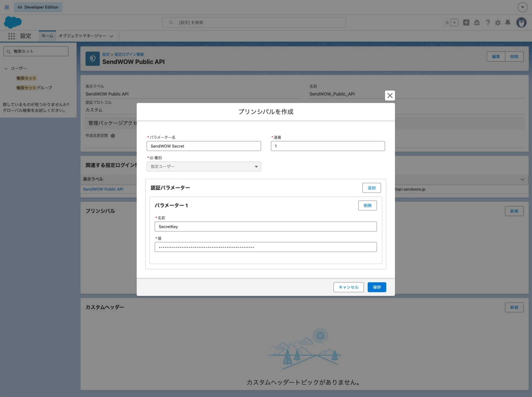The height and width of the screenshot is (397, 532).
Task: Open the ID 種別 dropdown
Action: click(x=204, y=167)
